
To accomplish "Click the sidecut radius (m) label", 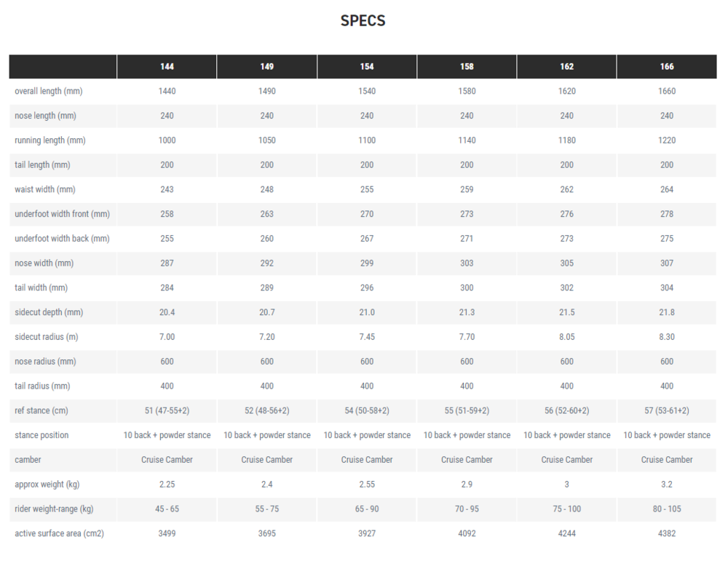I will (x=45, y=337).
